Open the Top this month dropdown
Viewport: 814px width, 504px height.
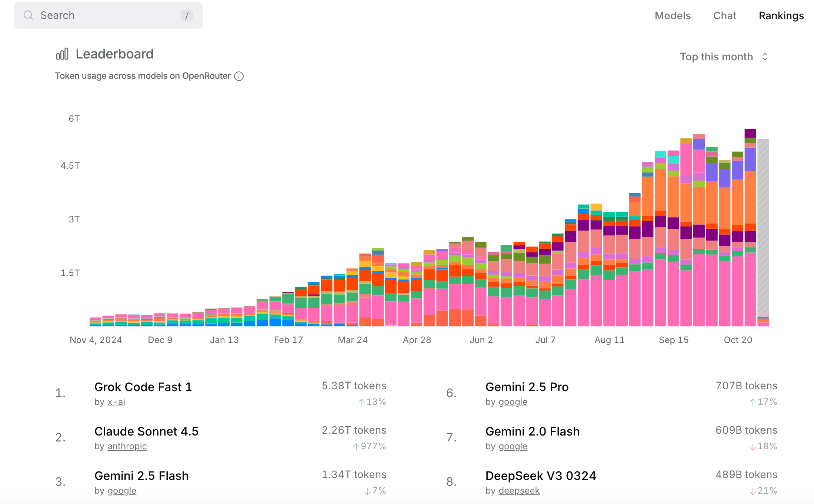click(x=717, y=57)
